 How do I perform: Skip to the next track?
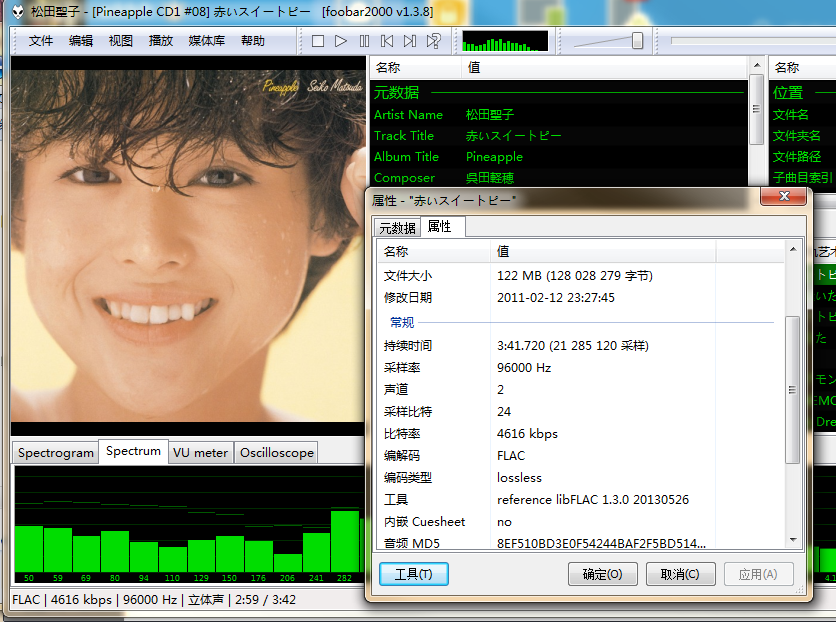coord(410,41)
